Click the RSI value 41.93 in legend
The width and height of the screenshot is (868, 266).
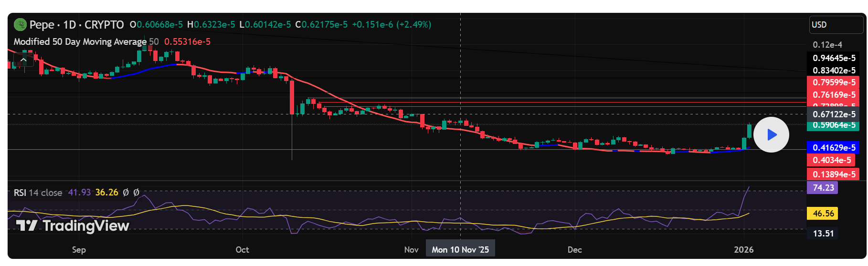pos(79,193)
